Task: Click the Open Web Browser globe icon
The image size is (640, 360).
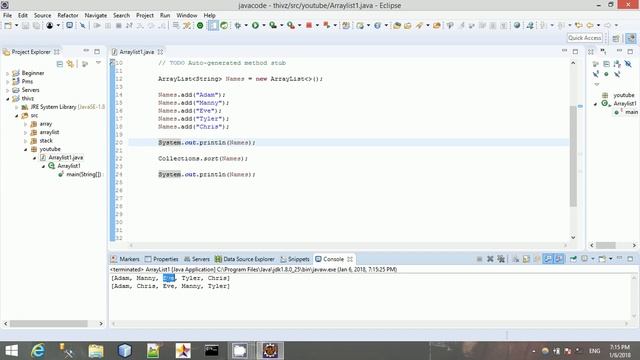Action: (x=517, y=25)
